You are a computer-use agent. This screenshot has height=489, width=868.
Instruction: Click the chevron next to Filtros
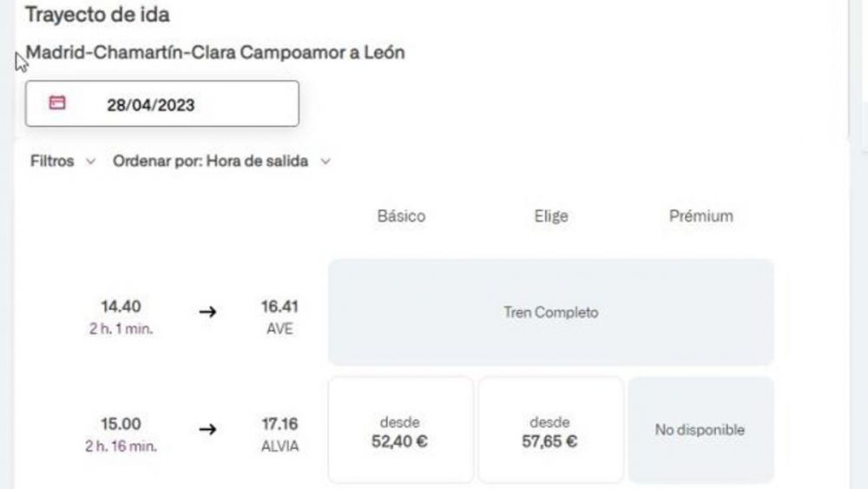(x=91, y=162)
